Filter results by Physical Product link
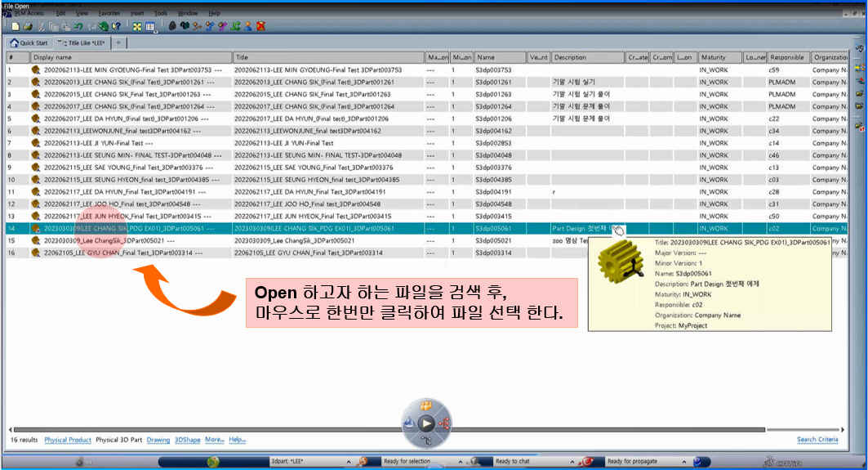 coord(68,440)
